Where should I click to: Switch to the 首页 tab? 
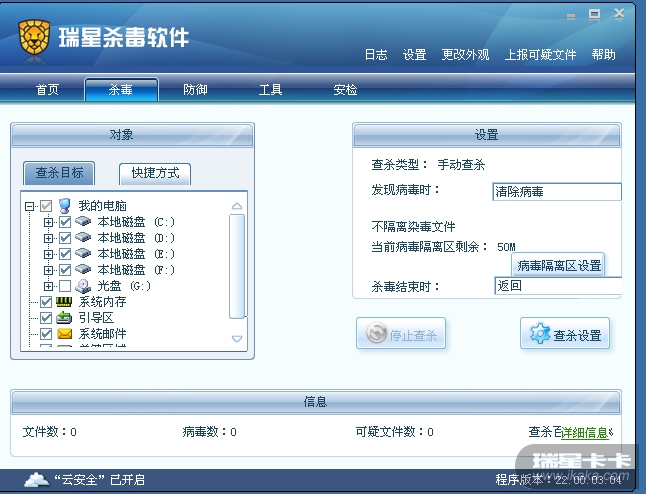pos(47,89)
